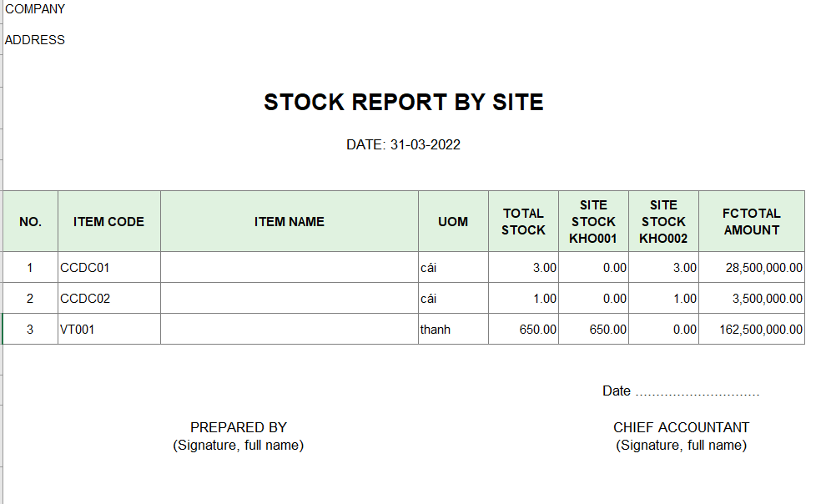The width and height of the screenshot is (831, 504).
Task: Click the SITE STOCK KHO001 header
Action: [x=593, y=221]
